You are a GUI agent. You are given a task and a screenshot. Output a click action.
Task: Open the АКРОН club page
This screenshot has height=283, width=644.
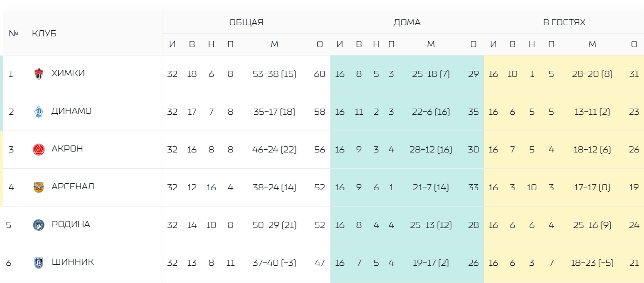pos(67,149)
